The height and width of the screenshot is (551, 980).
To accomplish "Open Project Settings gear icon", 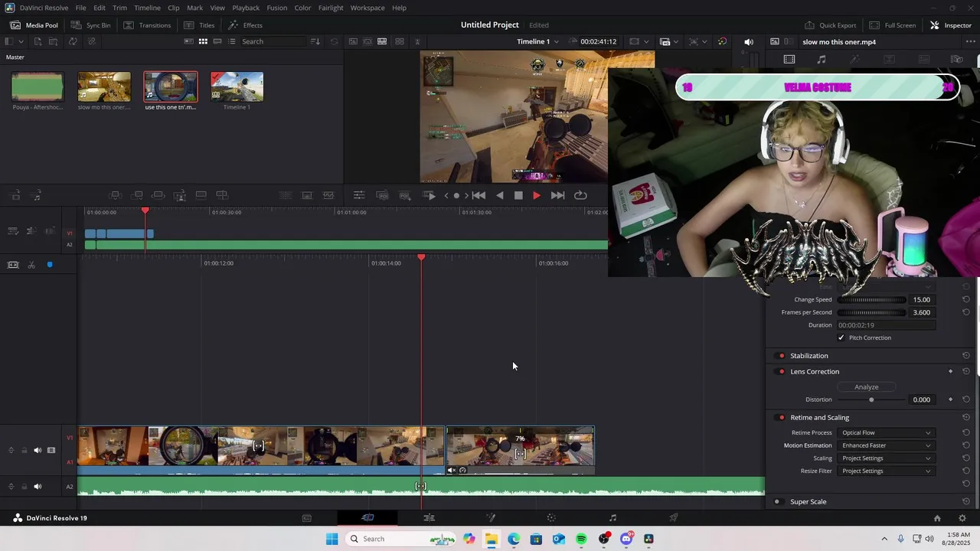I will 962,518.
